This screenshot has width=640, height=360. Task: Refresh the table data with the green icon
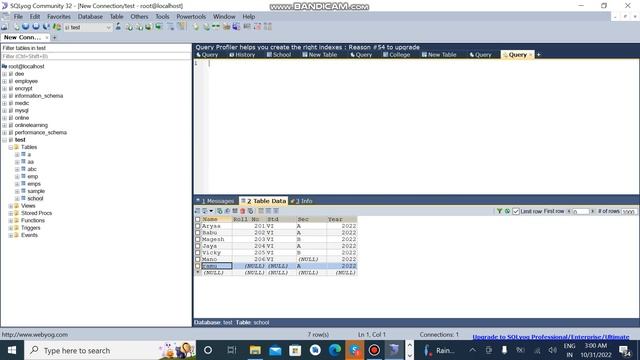pyautogui.click(x=507, y=211)
